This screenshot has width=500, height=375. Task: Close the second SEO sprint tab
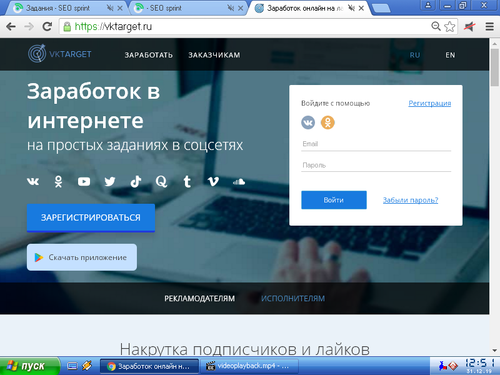(240, 8)
